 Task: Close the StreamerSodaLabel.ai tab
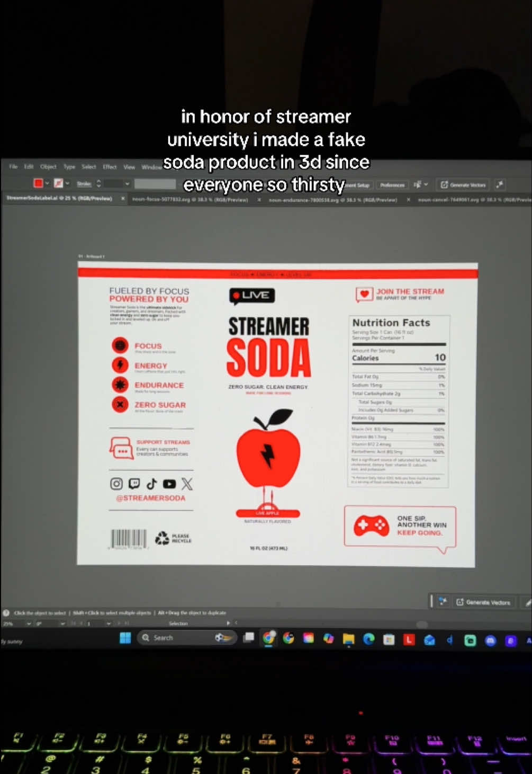(x=123, y=199)
